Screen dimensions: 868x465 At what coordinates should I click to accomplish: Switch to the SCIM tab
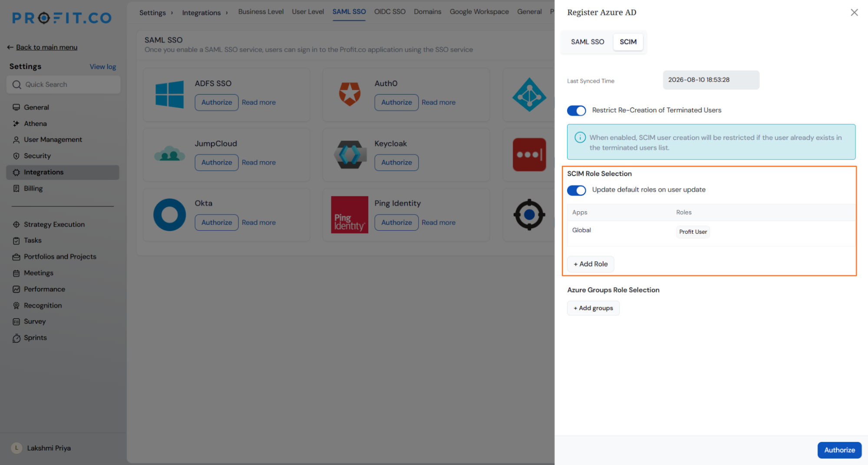(628, 42)
